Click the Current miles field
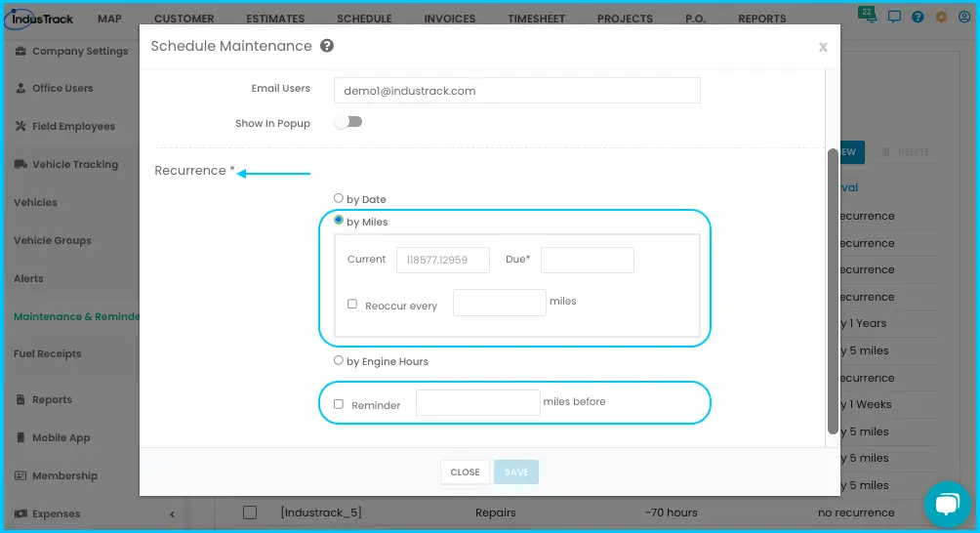The width and height of the screenshot is (980, 533). click(x=443, y=260)
